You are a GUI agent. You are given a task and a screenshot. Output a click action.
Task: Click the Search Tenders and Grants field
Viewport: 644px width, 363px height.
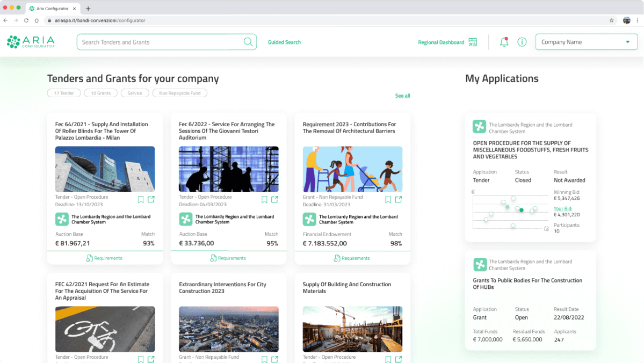tap(161, 42)
